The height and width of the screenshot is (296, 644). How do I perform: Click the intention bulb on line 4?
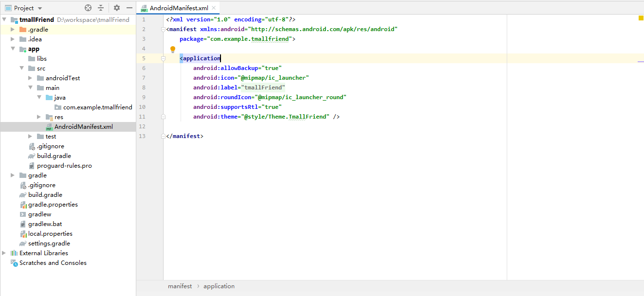[172, 49]
